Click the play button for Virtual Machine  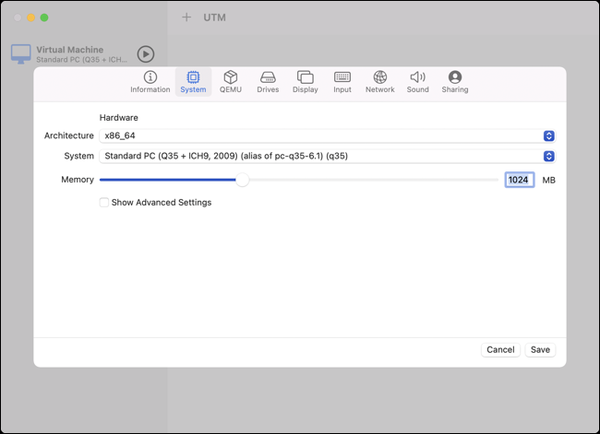point(146,54)
